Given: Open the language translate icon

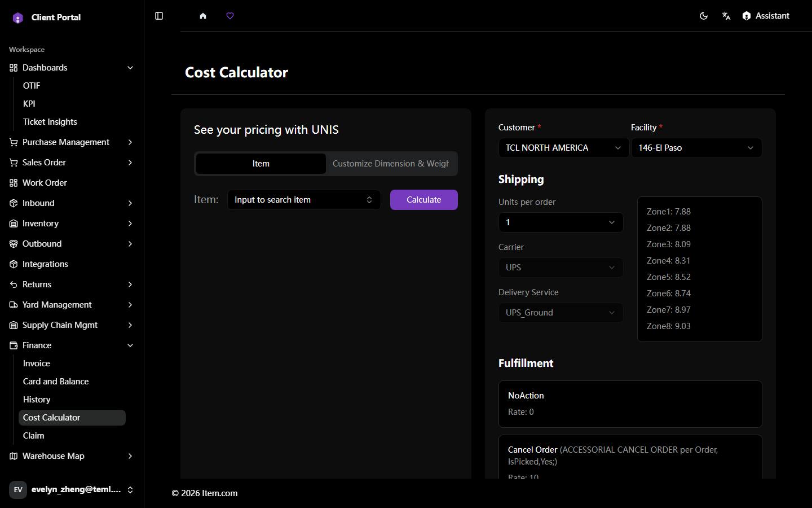Looking at the screenshot, I should pos(726,16).
